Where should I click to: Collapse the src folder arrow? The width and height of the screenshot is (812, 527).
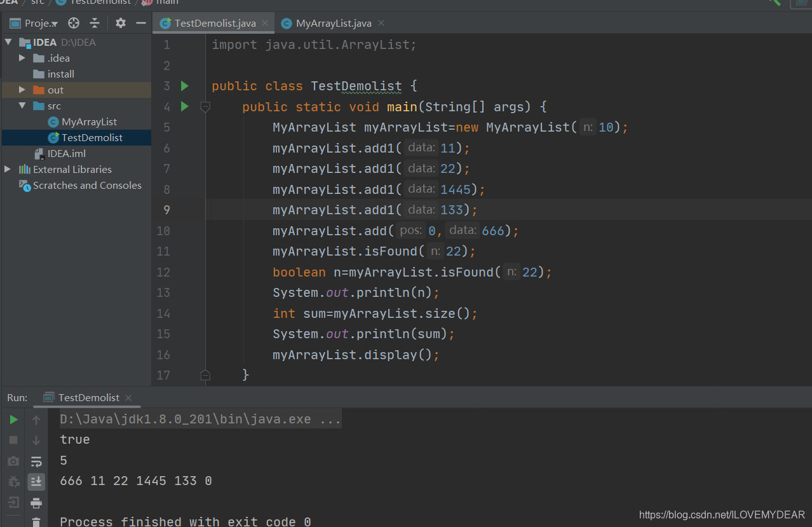tap(22, 106)
